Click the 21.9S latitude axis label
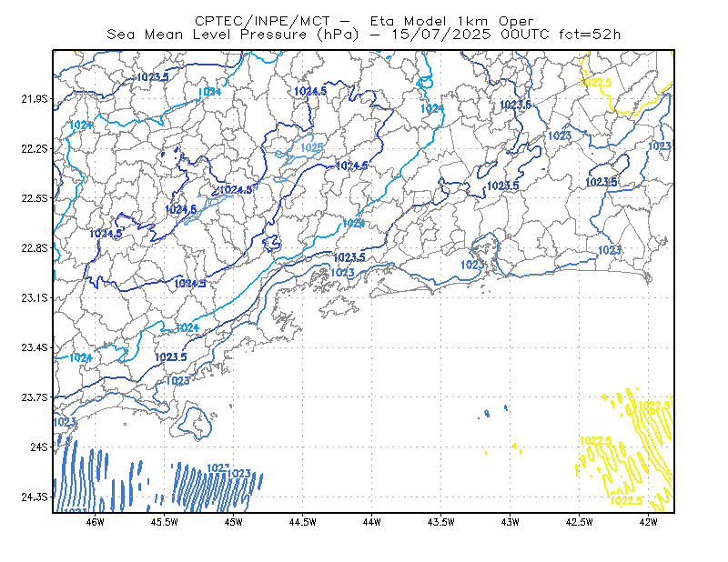This screenshot has width=728, height=562. [35, 99]
